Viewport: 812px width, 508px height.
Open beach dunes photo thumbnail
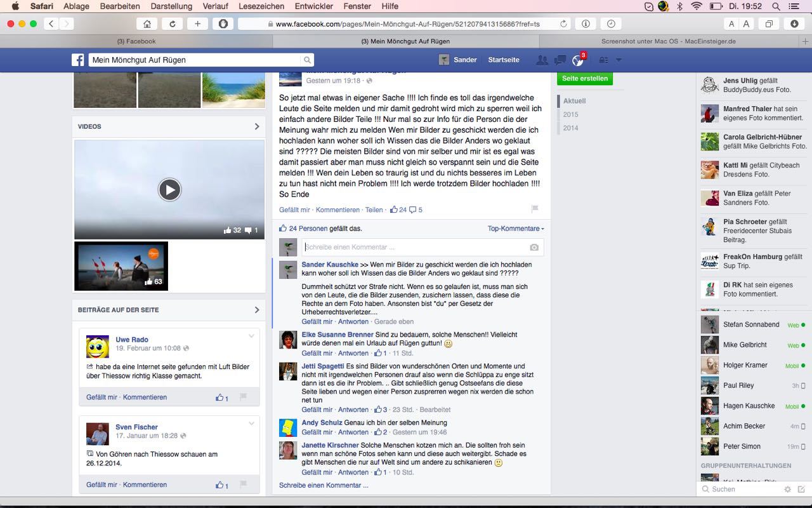point(233,90)
